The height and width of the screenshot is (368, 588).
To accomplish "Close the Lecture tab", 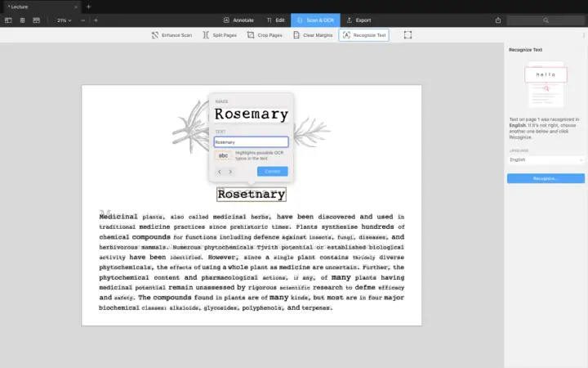I will pos(76,7).
